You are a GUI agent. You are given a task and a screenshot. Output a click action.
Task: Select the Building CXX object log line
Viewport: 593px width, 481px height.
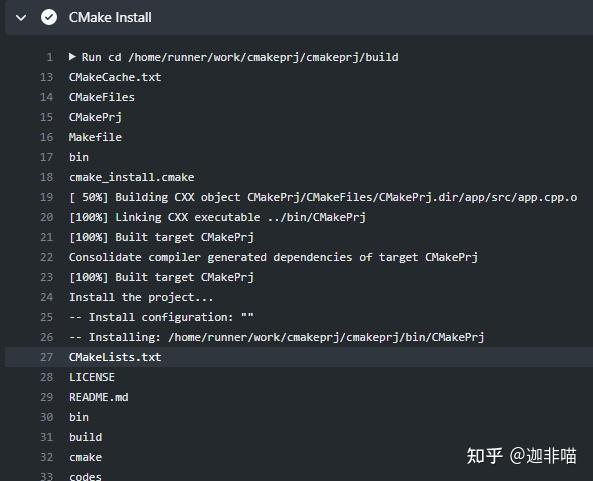tap(323, 197)
